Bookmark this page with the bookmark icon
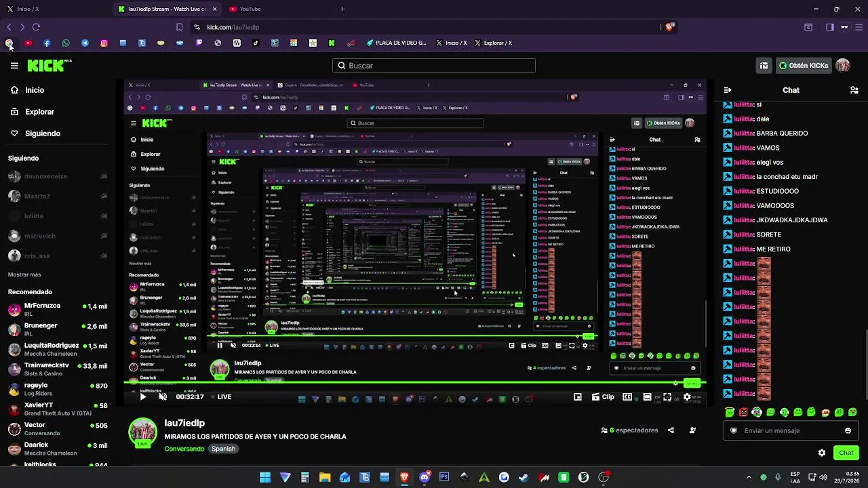Viewport: 868px width, 488px height. coord(179,27)
